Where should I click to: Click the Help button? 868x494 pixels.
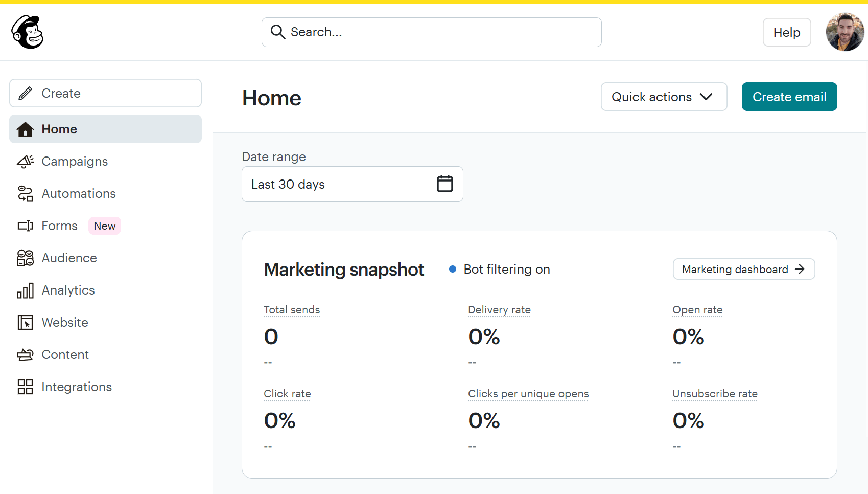click(x=786, y=32)
